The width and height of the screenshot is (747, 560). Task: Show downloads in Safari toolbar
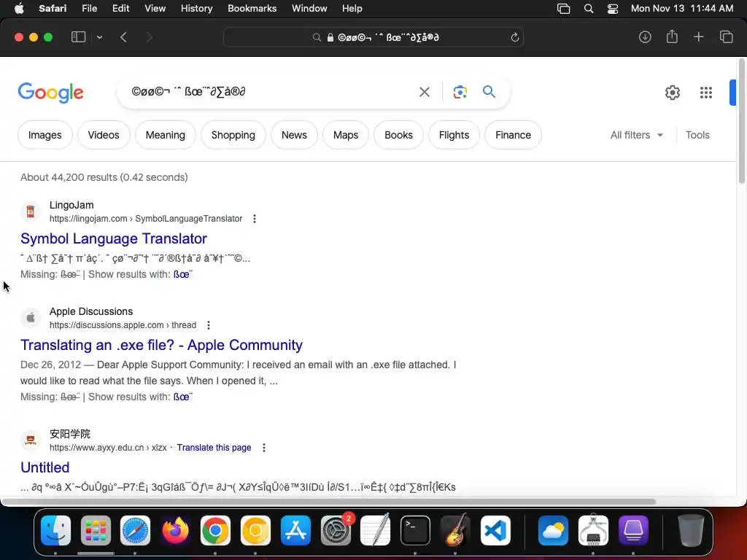pyautogui.click(x=645, y=37)
